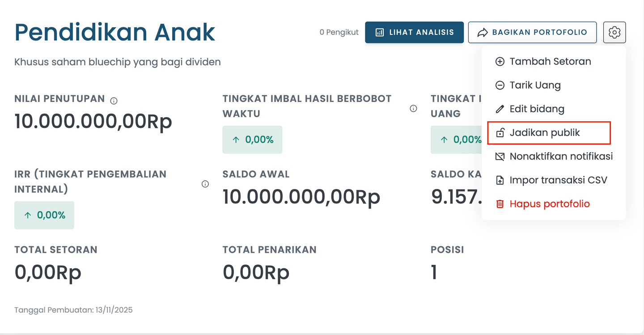
Task: Click the 0 Pengikut followers count
Action: [339, 32]
